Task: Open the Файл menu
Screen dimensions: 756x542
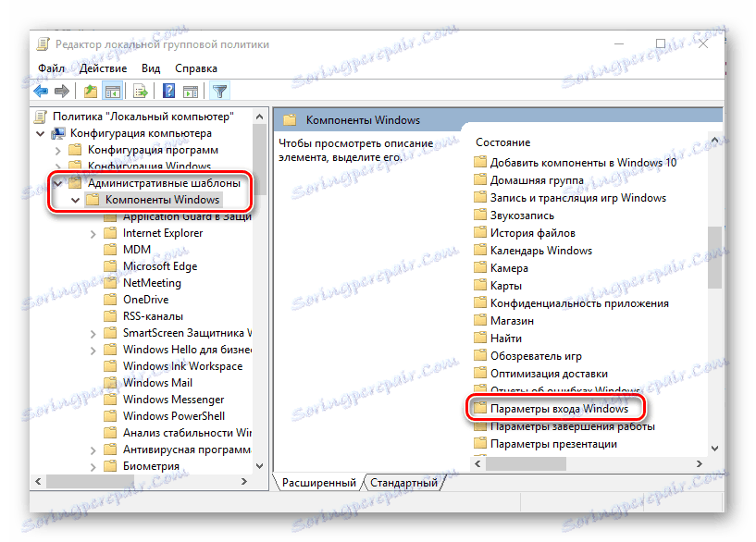Action: pos(52,68)
